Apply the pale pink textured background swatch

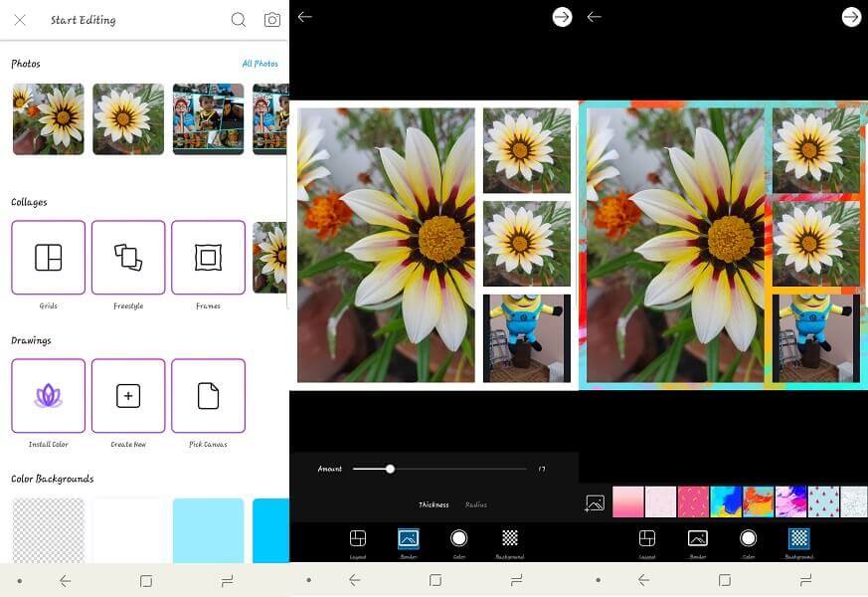pos(660,501)
